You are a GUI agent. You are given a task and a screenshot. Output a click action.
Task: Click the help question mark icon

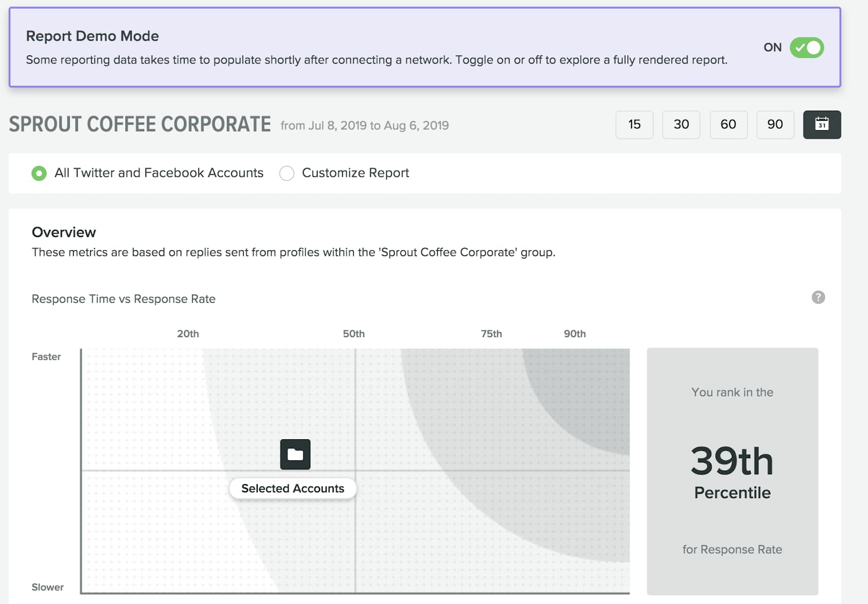pyautogui.click(x=818, y=297)
